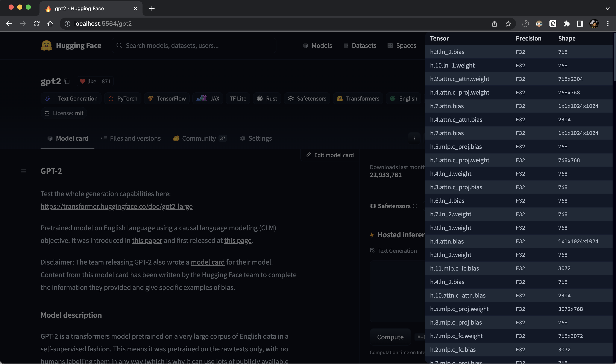Open the transformer.huggingface.co link

pos(117,206)
